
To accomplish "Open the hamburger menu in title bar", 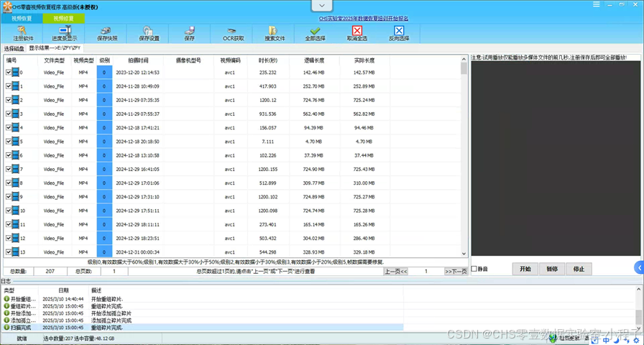I will (x=597, y=4).
